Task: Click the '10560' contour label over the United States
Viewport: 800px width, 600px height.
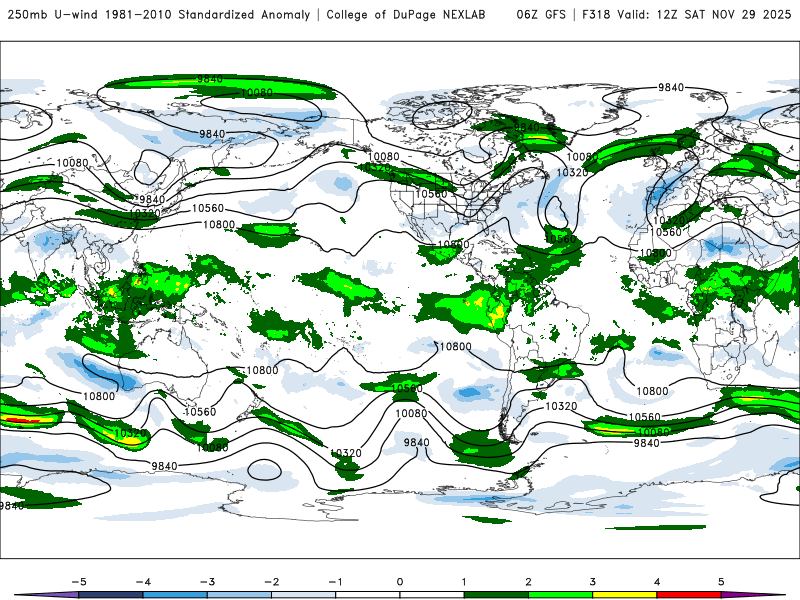Action: pos(431,194)
